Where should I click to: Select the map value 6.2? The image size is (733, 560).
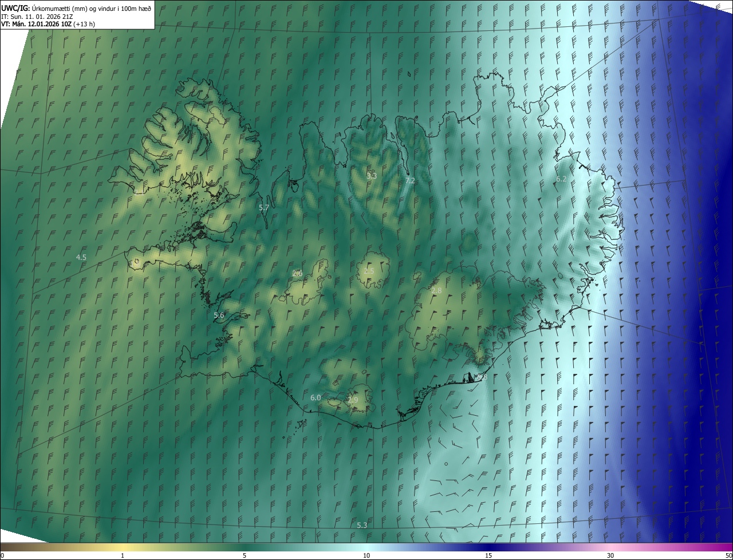point(561,179)
